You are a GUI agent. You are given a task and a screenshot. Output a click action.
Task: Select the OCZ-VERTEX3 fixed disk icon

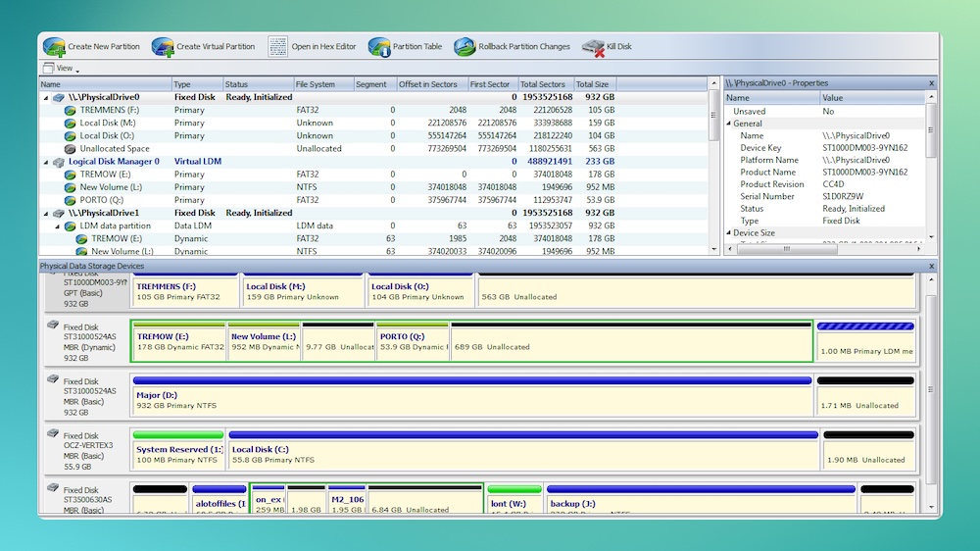point(53,432)
